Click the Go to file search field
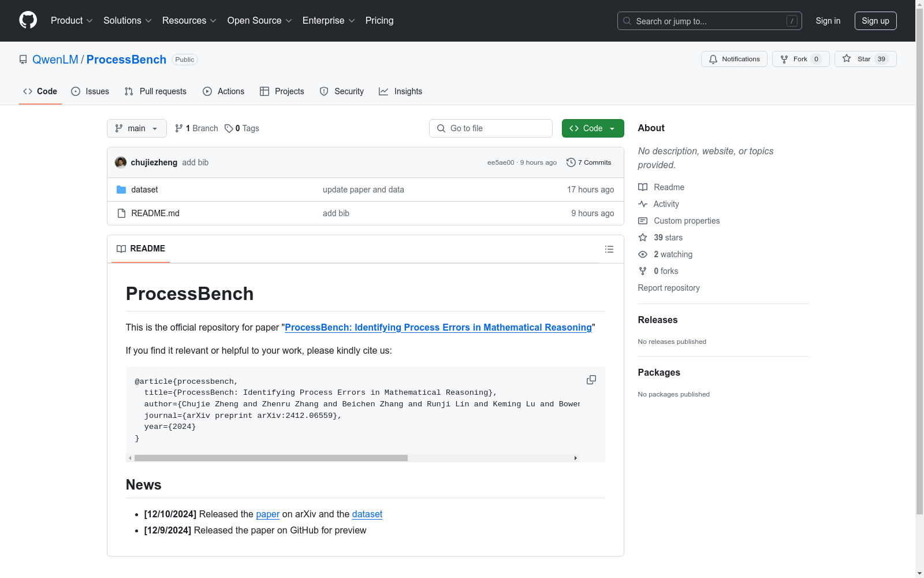 490,128
